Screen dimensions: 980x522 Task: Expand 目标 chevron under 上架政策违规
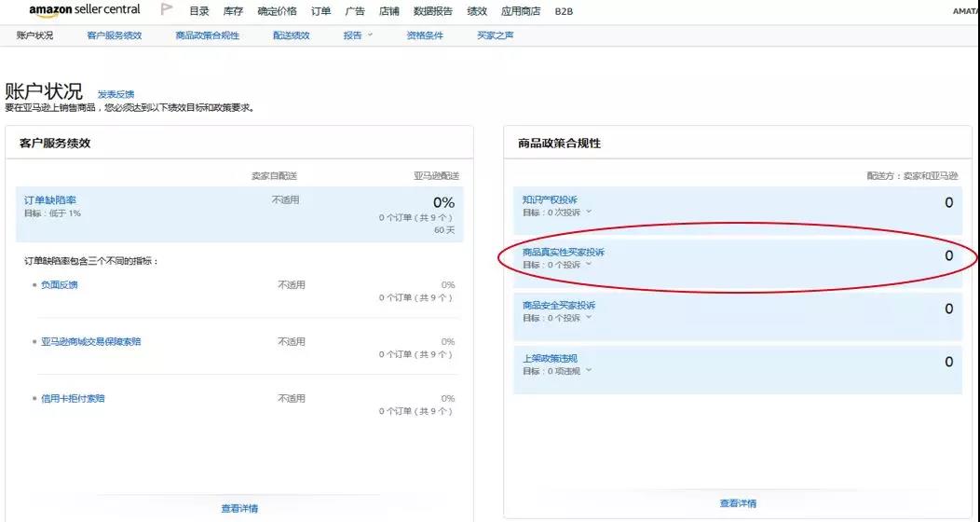pos(589,371)
